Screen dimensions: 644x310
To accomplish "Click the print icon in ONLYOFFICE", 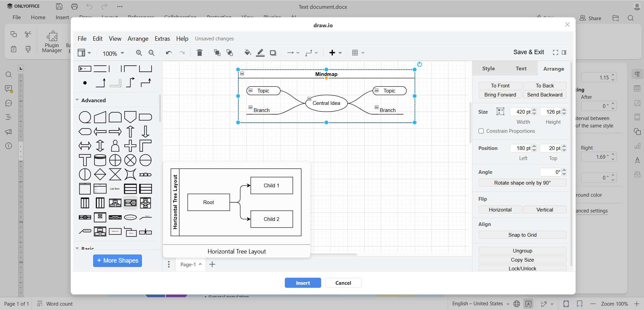I will click(74, 6).
